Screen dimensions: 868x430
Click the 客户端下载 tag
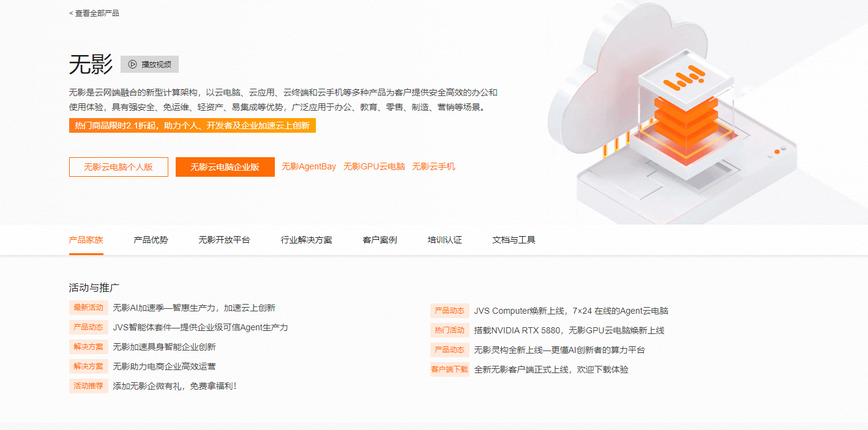coord(450,369)
